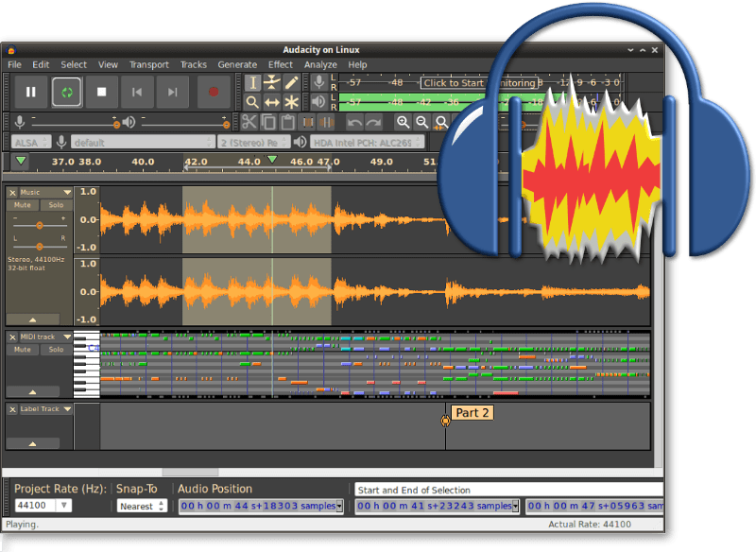
Task: Click the Cut scissors icon
Action: pos(249,122)
